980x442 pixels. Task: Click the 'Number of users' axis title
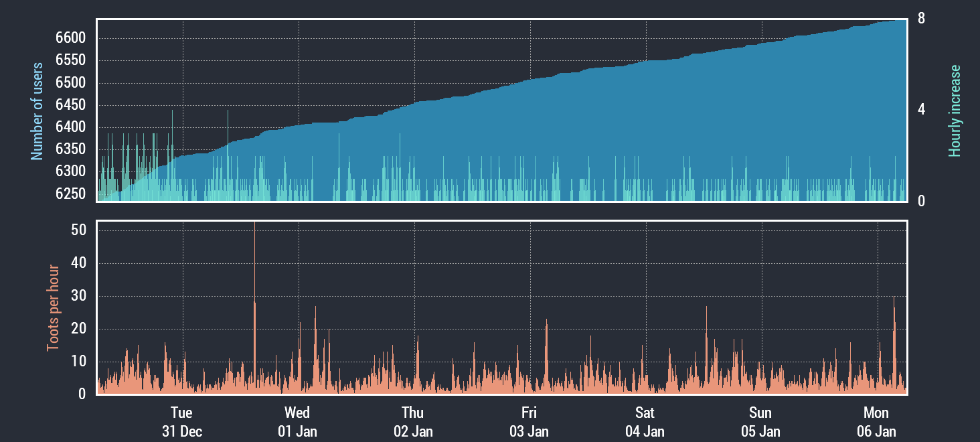tap(37, 111)
